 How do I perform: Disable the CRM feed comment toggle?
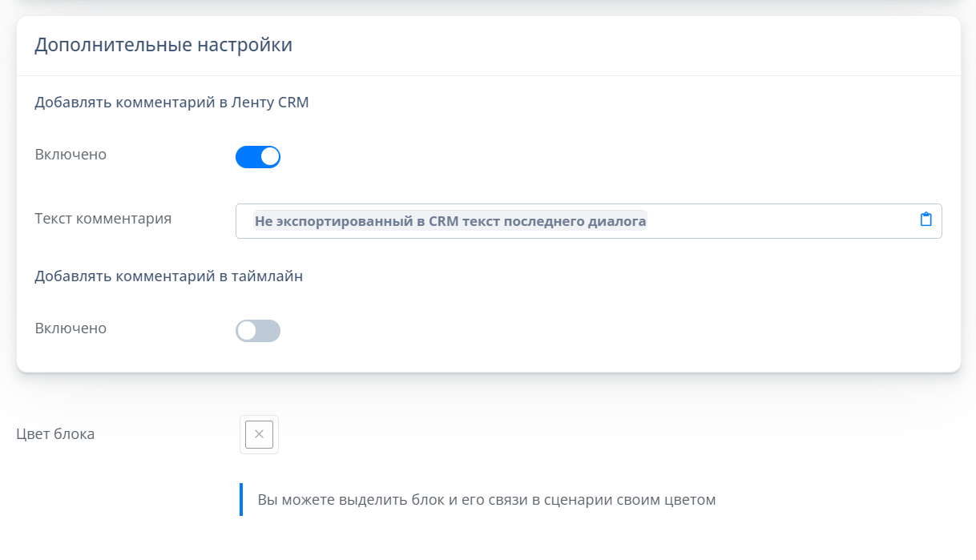257,156
